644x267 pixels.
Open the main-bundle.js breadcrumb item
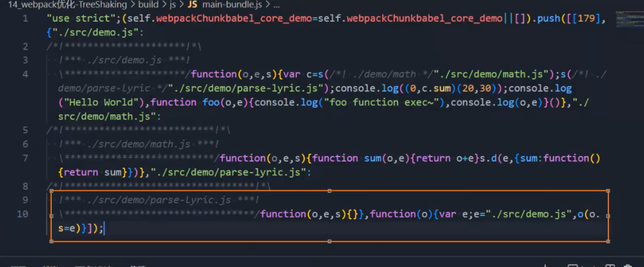pos(232,4)
